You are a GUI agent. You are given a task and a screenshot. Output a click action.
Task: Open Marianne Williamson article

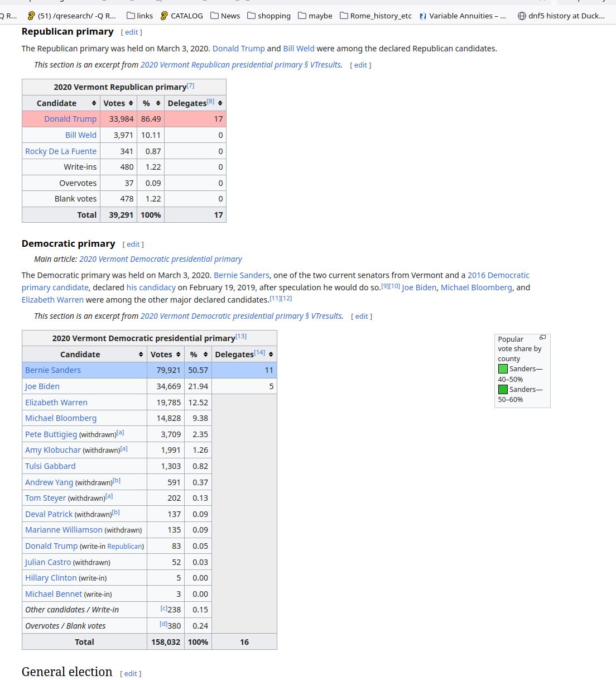click(x=64, y=530)
